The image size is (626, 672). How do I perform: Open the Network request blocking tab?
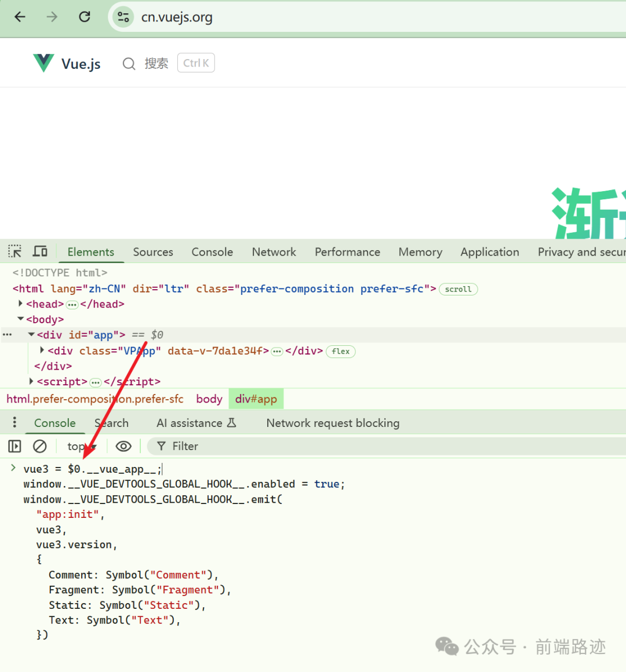333,423
